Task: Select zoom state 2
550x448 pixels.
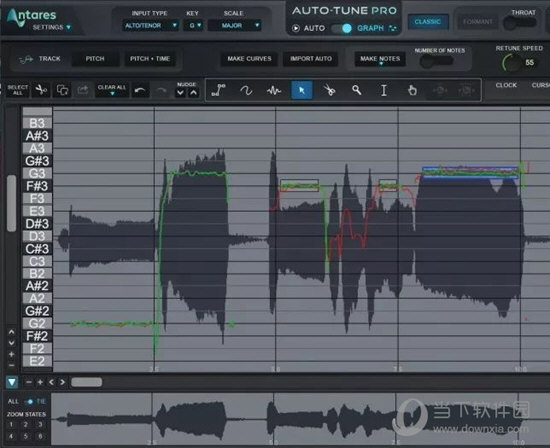Action: [26, 424]
